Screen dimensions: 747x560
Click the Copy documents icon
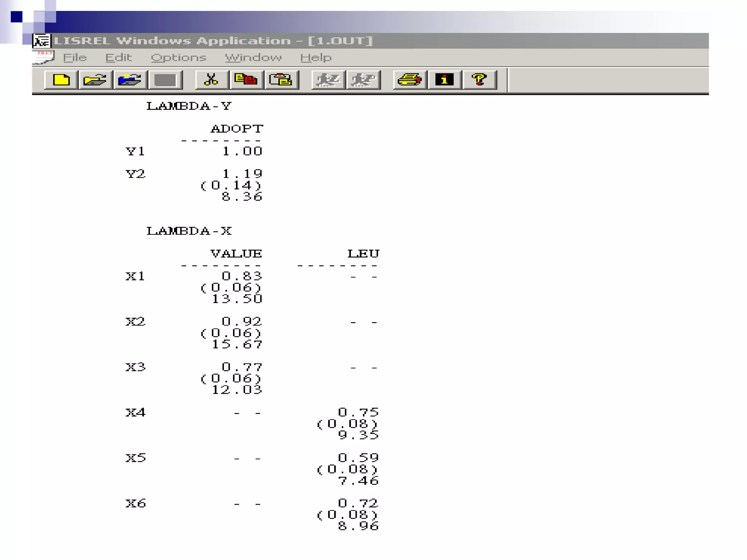coord(246,80)
